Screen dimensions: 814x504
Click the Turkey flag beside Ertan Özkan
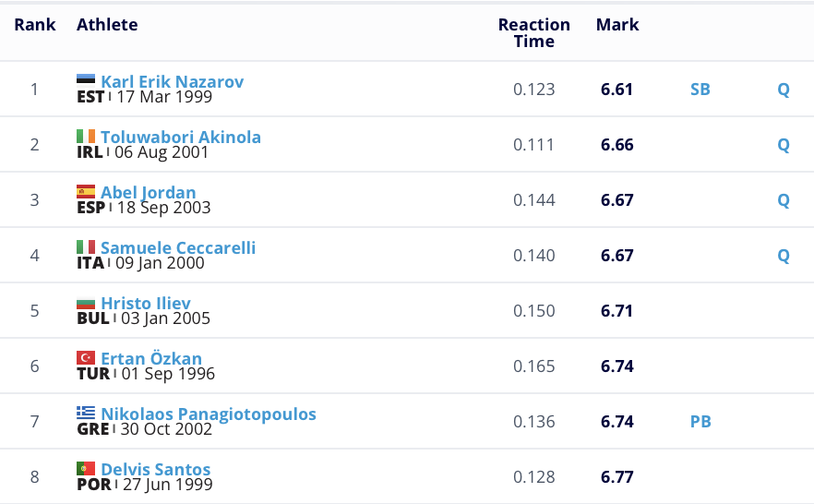(86, 357)
